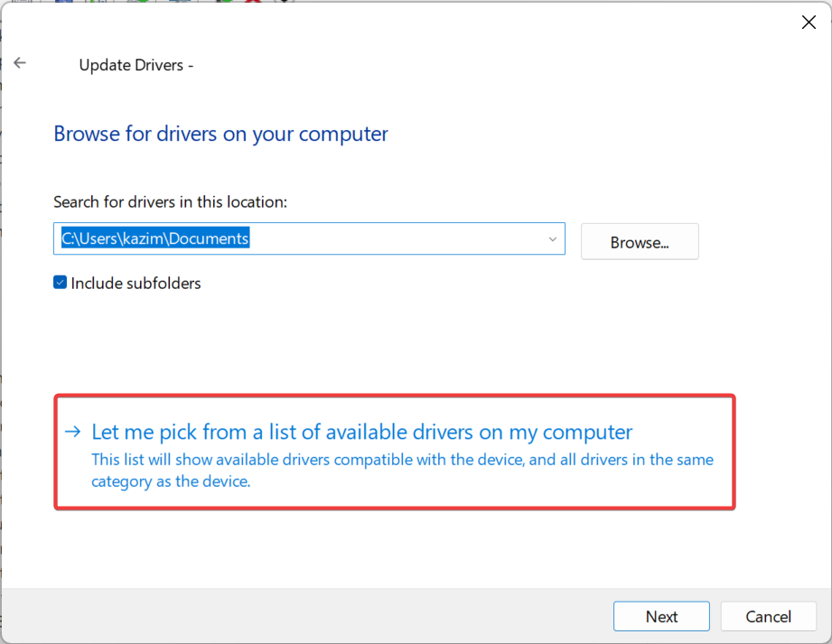Click the X icon to dismiss the wizard
The width and height of the screenshot is (832, 644).
point(808,22)
